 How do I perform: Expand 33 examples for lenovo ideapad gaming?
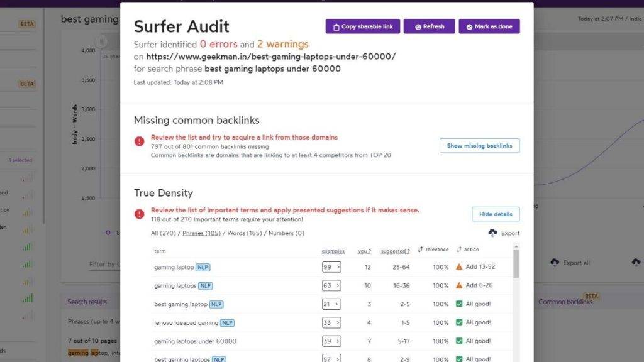[x=331, y=322]
